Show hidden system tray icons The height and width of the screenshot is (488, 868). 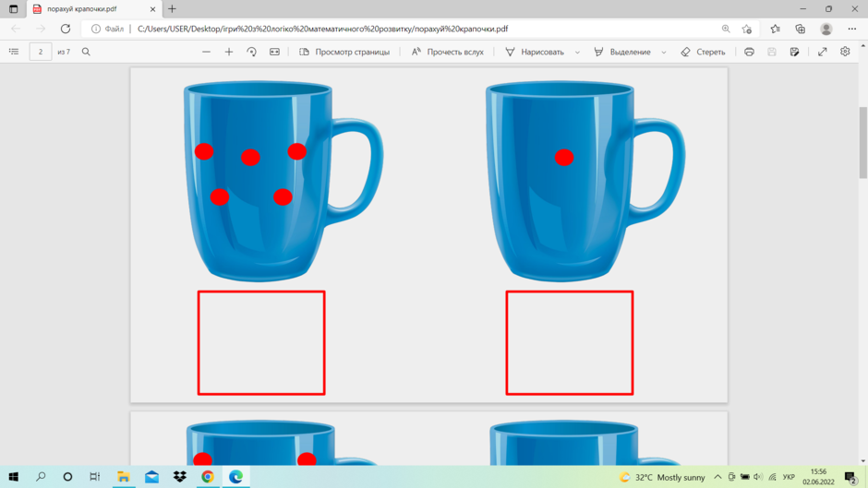717,477
